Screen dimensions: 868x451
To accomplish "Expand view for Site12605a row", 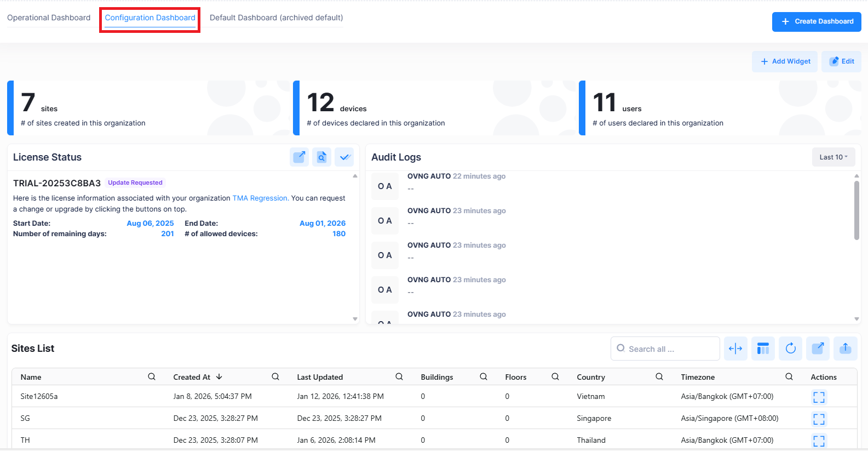I will pos(819,397).
